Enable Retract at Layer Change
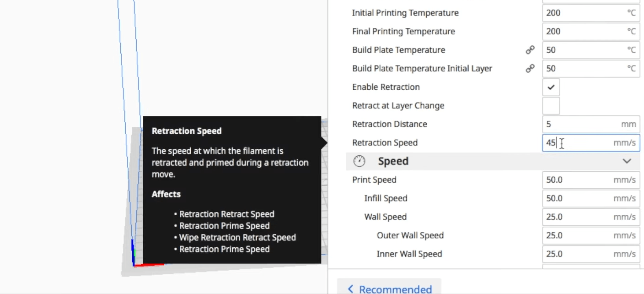 pos(551,105)
